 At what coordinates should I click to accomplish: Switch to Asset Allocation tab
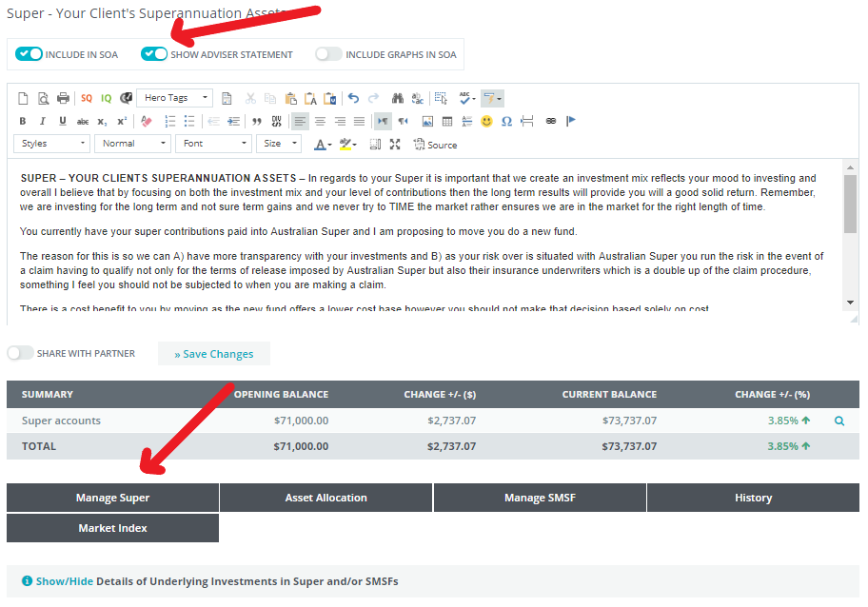pos(325,498)
